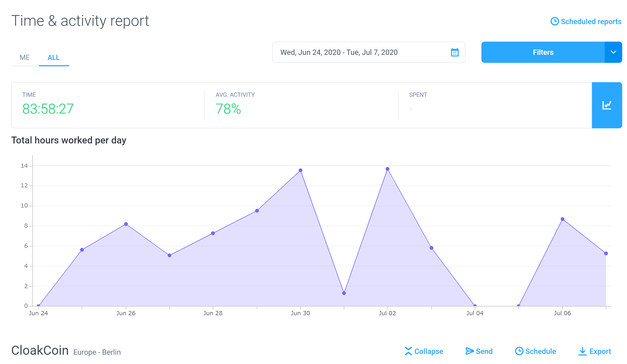
Task: Click the TIME value 83:58:27
Action: [x=48, y=109]
